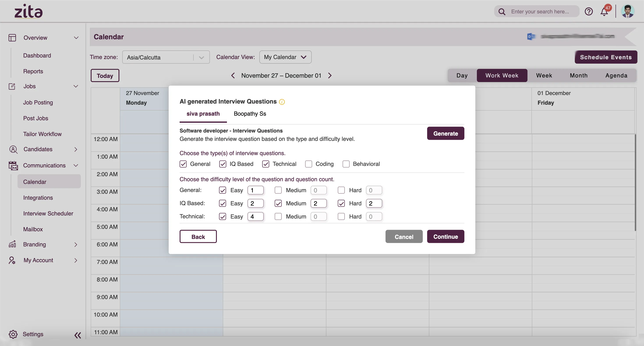Toggle the Coding question type checkbox
Screen dimensions: 644x346
308,164
